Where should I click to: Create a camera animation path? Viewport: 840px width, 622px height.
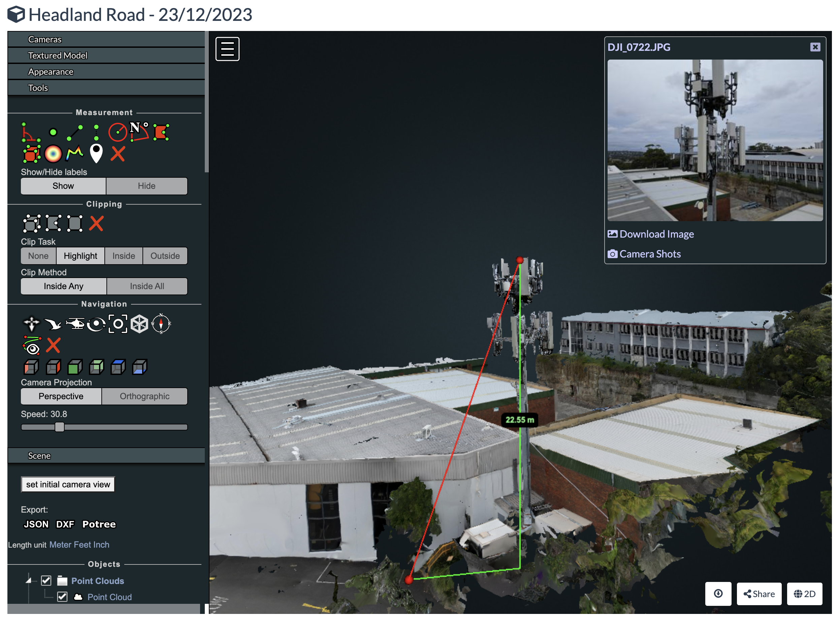pos(32,346)
